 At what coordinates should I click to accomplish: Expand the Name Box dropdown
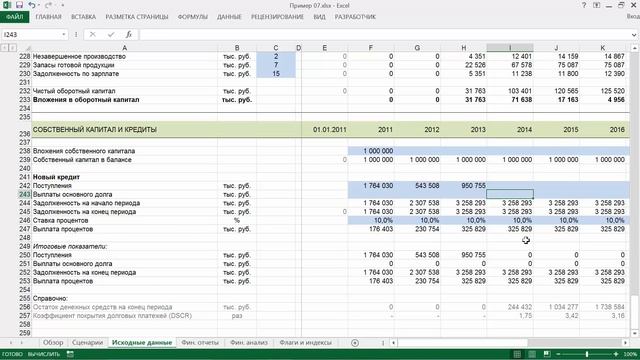coord(64,35)
